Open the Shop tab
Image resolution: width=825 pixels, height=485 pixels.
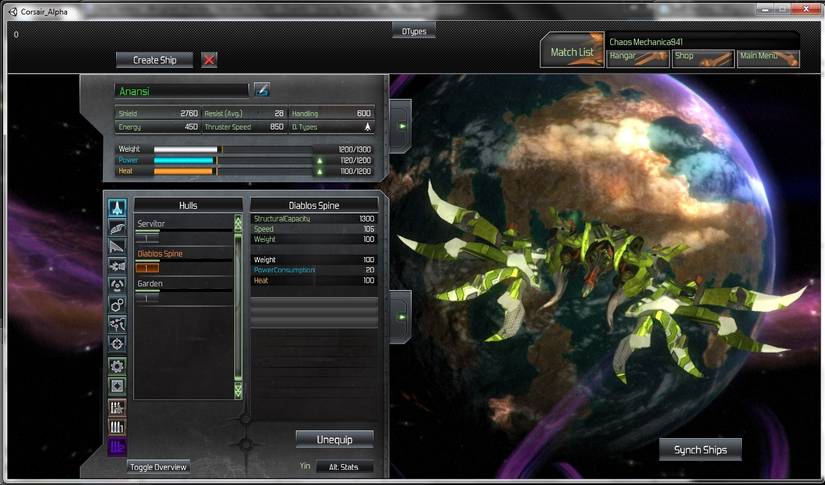[702, 58]
